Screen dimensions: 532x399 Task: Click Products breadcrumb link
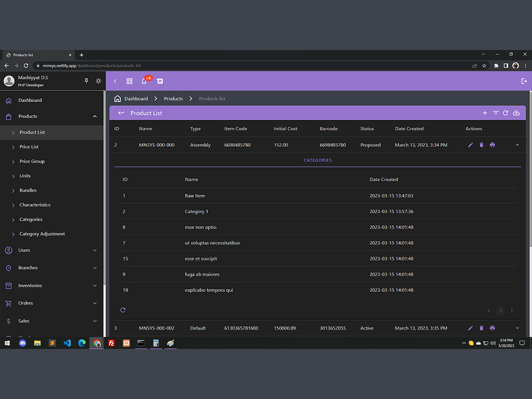173,99
